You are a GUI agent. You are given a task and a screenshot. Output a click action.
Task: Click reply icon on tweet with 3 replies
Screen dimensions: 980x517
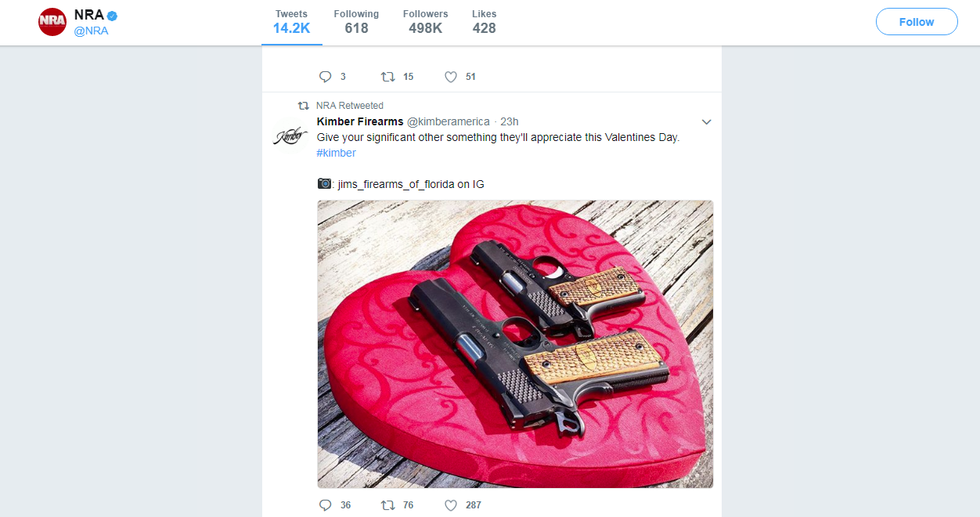(x=326, y=77)
